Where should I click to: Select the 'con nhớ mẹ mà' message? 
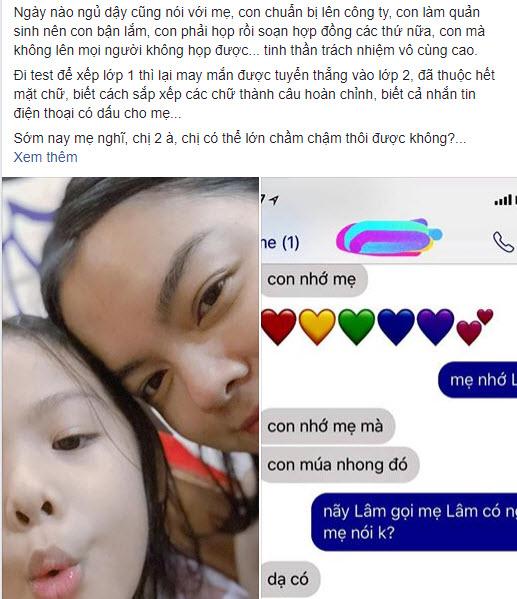[328, 426]
